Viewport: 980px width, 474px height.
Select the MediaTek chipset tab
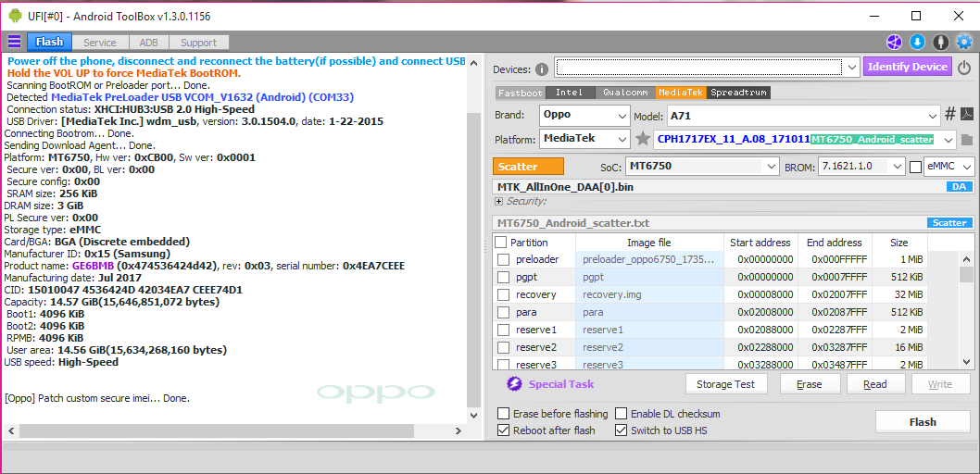[x=681, y=93]
